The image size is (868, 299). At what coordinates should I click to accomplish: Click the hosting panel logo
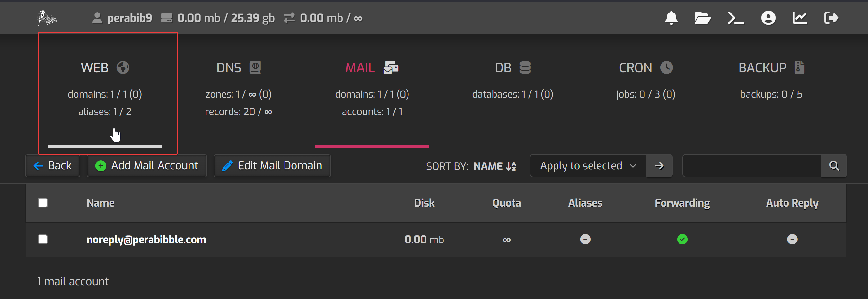coord(47,18)
